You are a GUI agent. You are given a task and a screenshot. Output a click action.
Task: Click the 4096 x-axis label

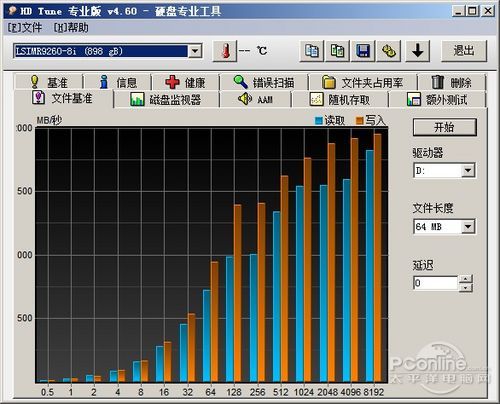tap(351, 392)
